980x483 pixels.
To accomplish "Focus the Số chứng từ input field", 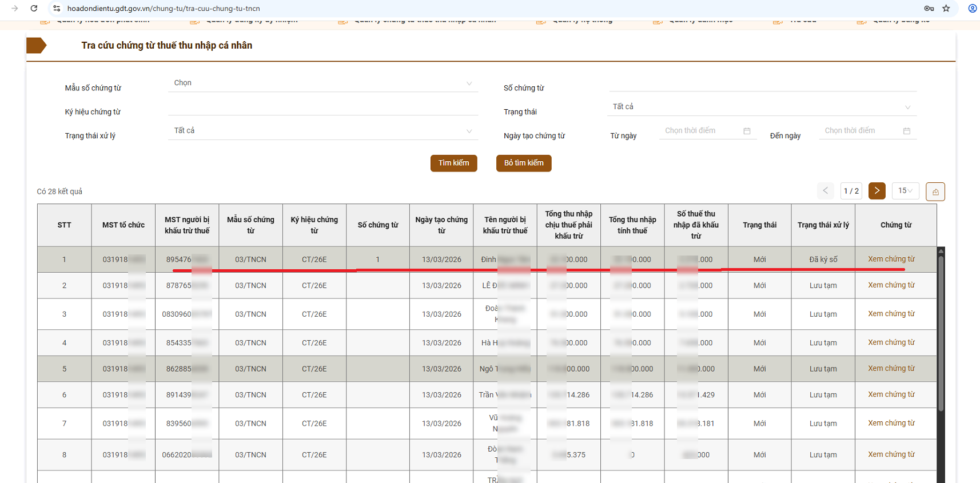I will point(762,84).
